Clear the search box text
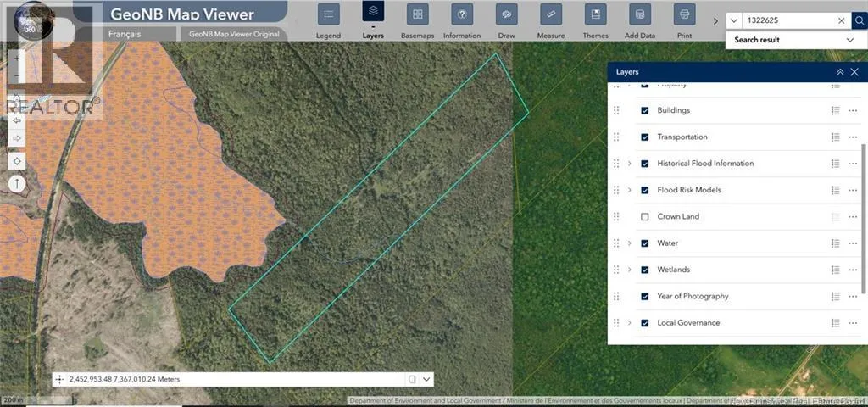The width and height of the screenshot is (868, 407). coord(842,20)
